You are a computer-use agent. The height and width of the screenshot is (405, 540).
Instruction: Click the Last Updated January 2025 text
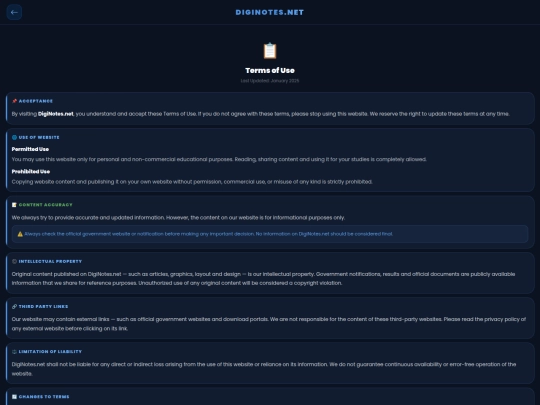pyautogui.click(x=270, y=81)
